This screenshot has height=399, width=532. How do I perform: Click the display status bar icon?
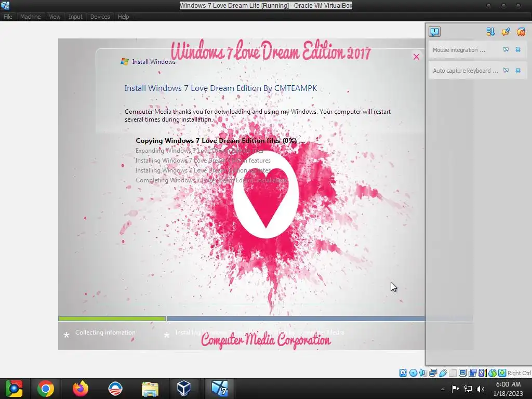coord(462,373)
